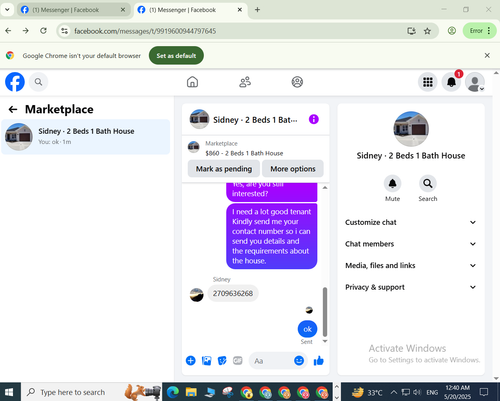The height and width of the screenshot is (401, 500).
Task: Click Sidney's avatar beside the phone number
Action: pyautogui.click(x=196, y=295)
